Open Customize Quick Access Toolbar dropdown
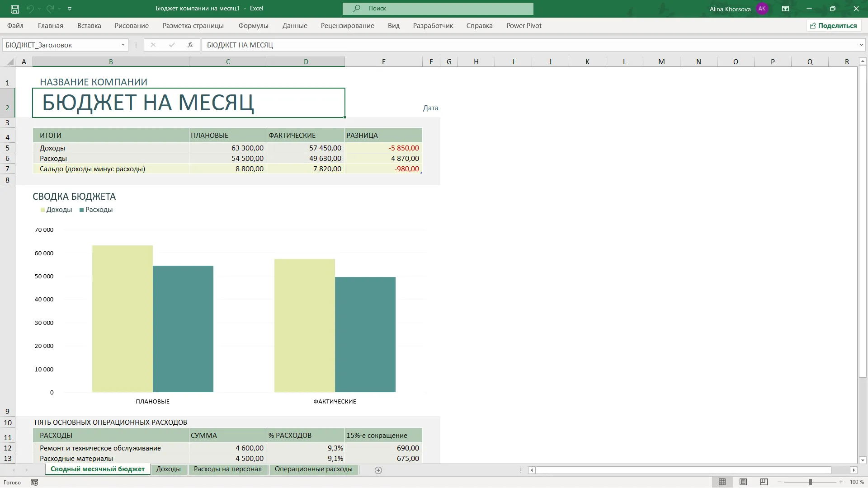The height and width of the screenshot is (488, 868). tap(69, 9)
